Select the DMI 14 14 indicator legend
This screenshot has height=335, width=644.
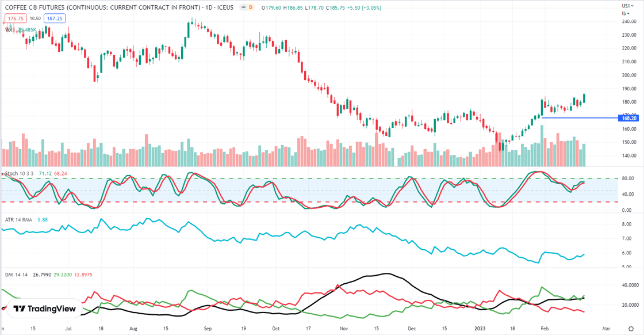[17, 275]
